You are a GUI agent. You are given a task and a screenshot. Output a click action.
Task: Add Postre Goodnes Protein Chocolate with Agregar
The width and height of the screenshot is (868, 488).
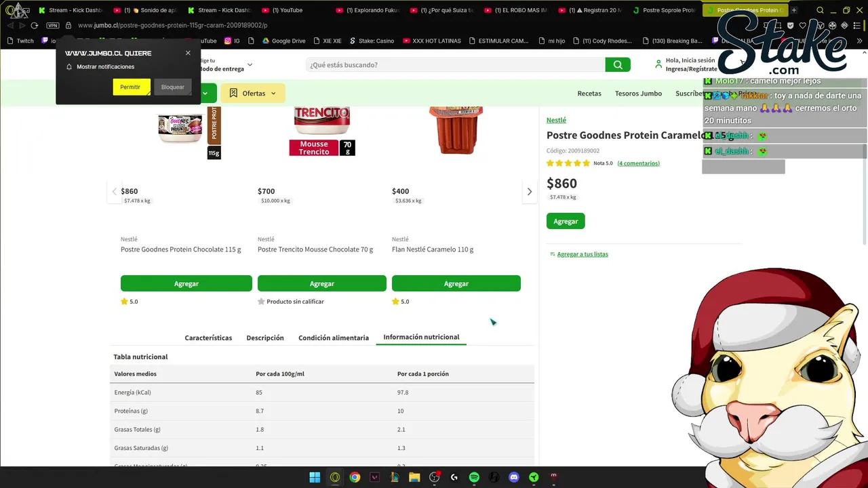tap(186, 283)
